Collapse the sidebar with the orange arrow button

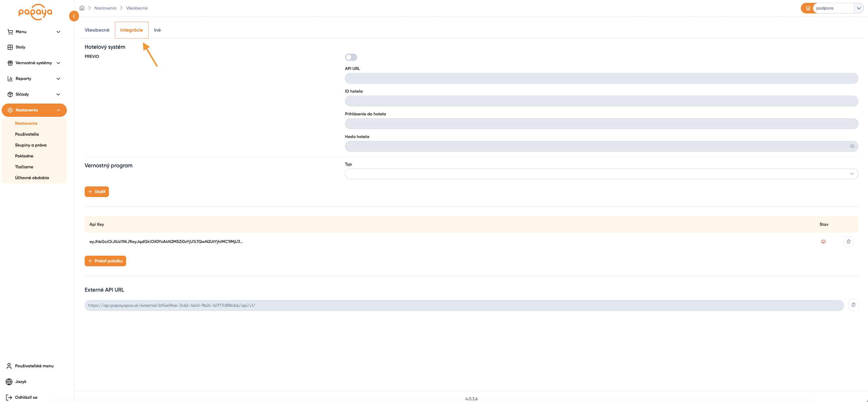pyautogui.click(x=74, y=16)
